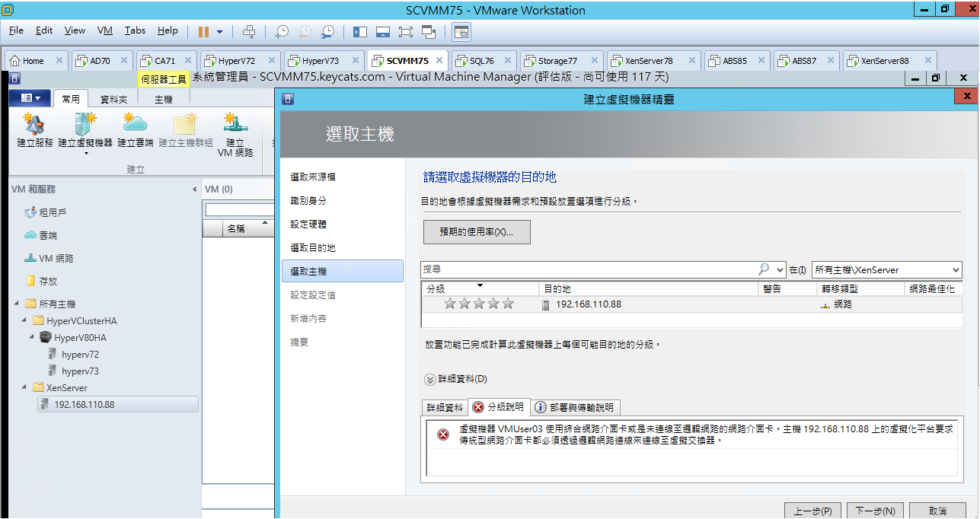This screenshot has width=980, height=519.
Task: Select the 資料夾 ribbon tab
Action: coord(113,99)
